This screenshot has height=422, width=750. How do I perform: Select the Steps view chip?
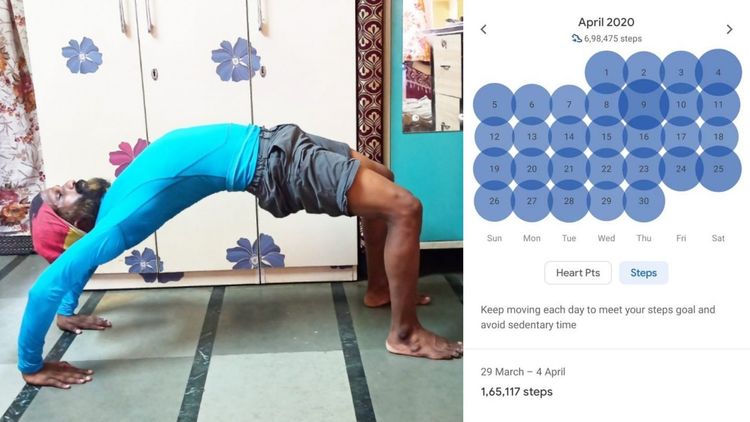643,273
